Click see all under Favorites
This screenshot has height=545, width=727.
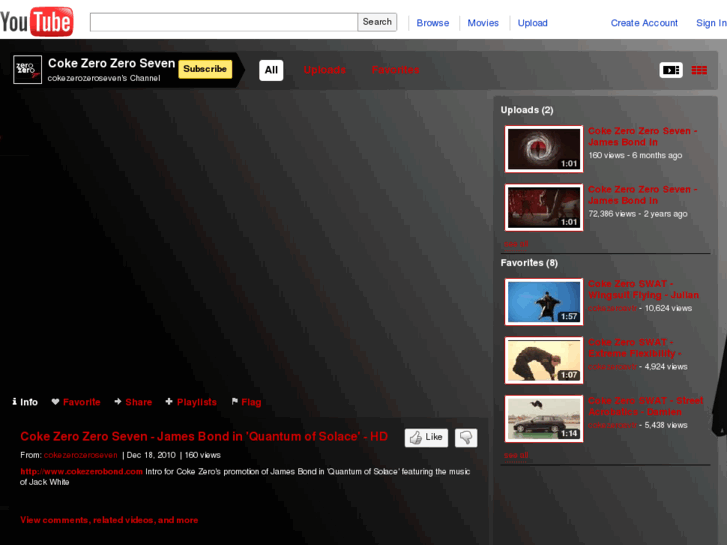click(516, 455)
